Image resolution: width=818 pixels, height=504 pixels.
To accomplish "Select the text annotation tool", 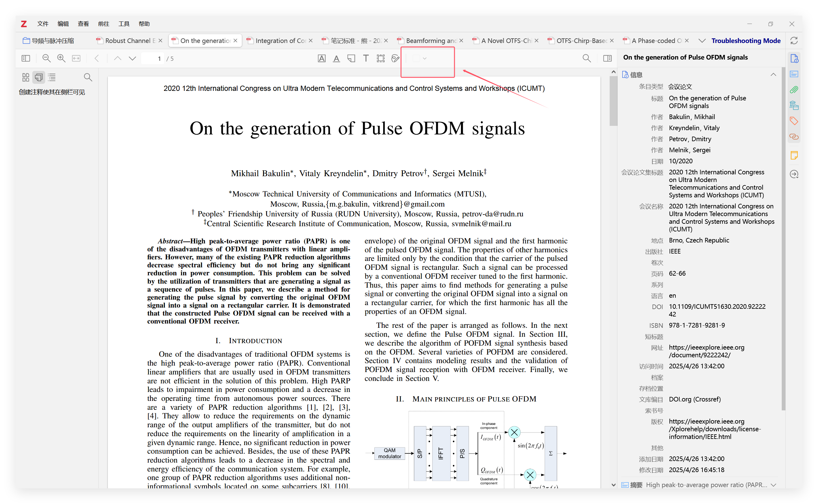I will 366,59.
